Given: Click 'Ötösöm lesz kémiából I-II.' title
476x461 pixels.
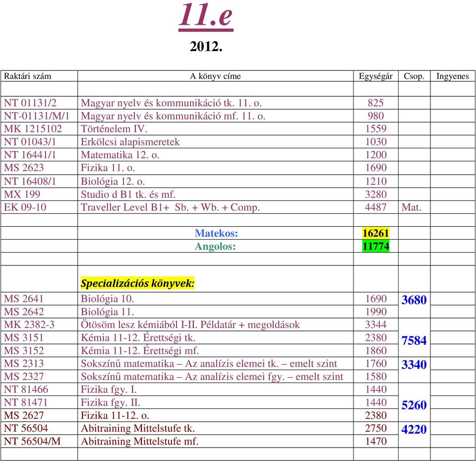Looking at the screenshot, I should pyautogui.click(x=139, y=325).
